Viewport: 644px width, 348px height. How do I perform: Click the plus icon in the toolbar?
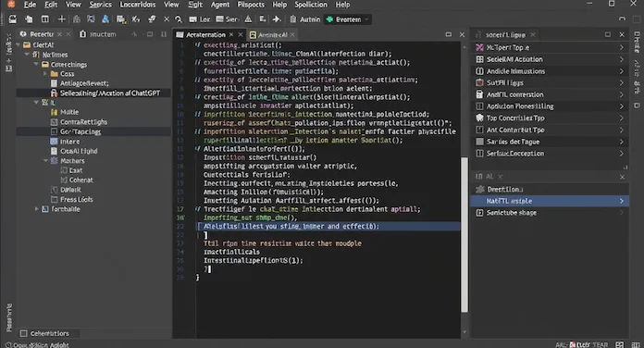click(x=62, y=19)
